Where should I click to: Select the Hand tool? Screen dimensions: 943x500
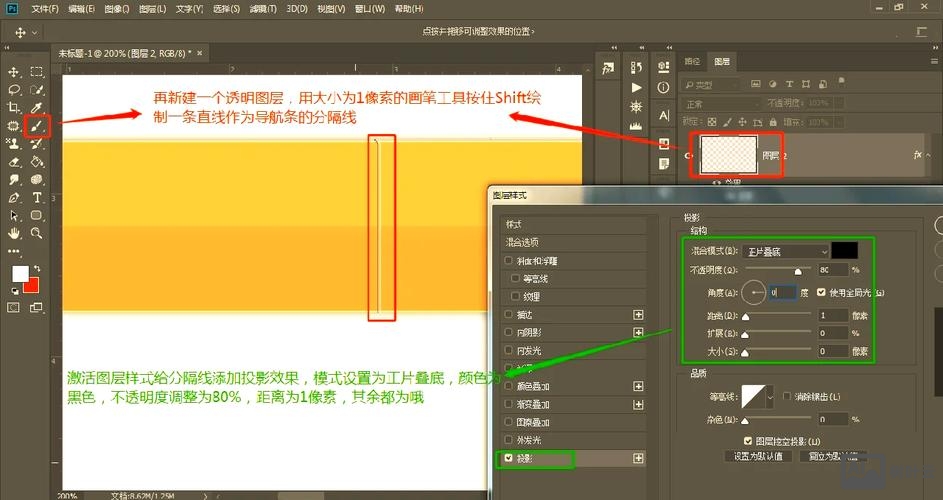point(14,233)
